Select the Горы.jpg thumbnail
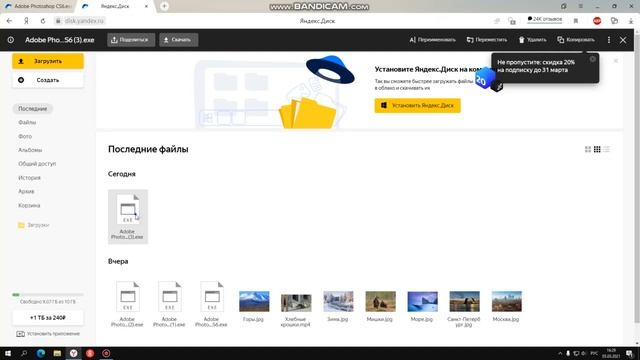This screenshot has height=360, width=640. coord(254,302)
